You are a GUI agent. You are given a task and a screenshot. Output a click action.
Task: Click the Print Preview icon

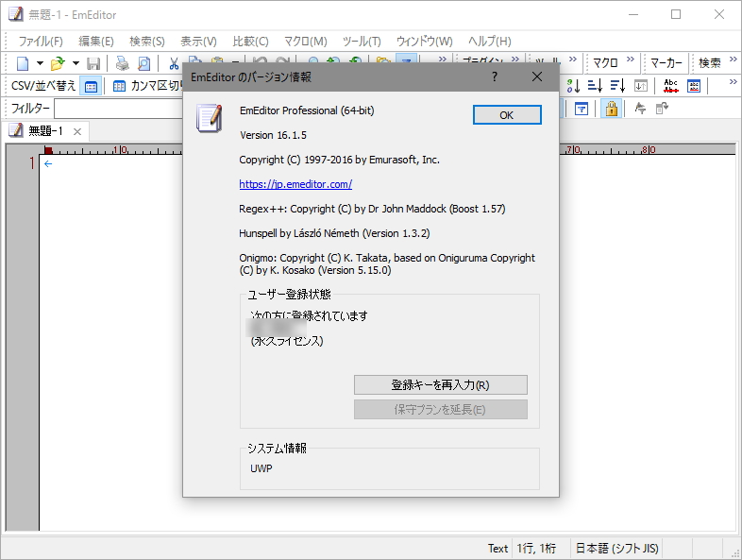click(x=143, y=63)
